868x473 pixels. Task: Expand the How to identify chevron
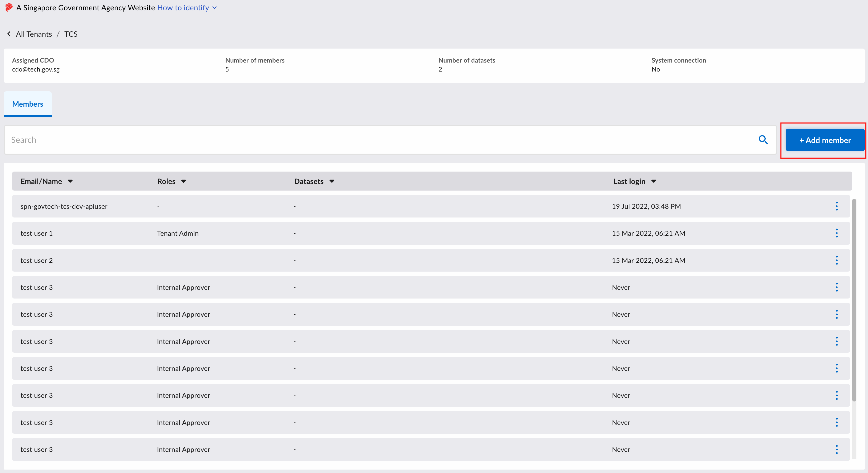coord(215,8)
